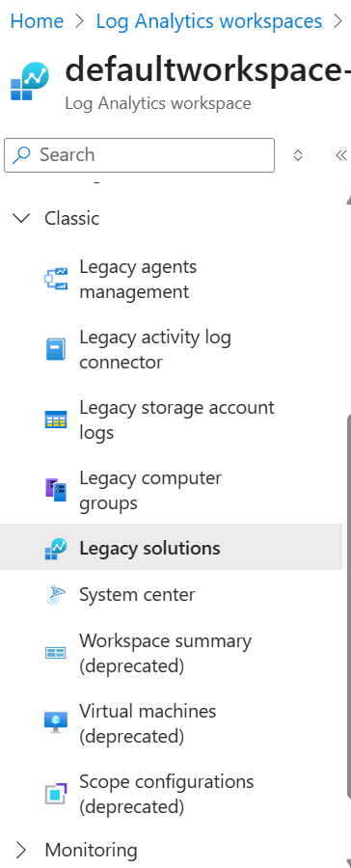Image resolution: width=351 pixels, height=868 pixels.
Task: Click the Scope configurations (deprecated) icon
Action: point(55,794)
